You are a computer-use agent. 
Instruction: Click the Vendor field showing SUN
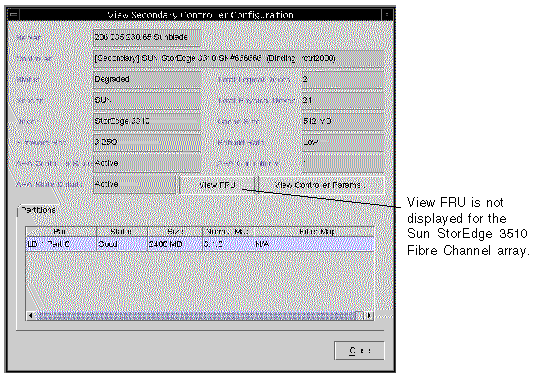click(x=147, y=100)
